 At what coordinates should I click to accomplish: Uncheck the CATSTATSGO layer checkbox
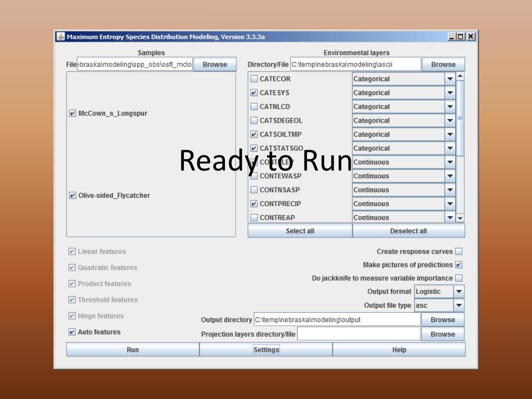click(x=254, y=148)
